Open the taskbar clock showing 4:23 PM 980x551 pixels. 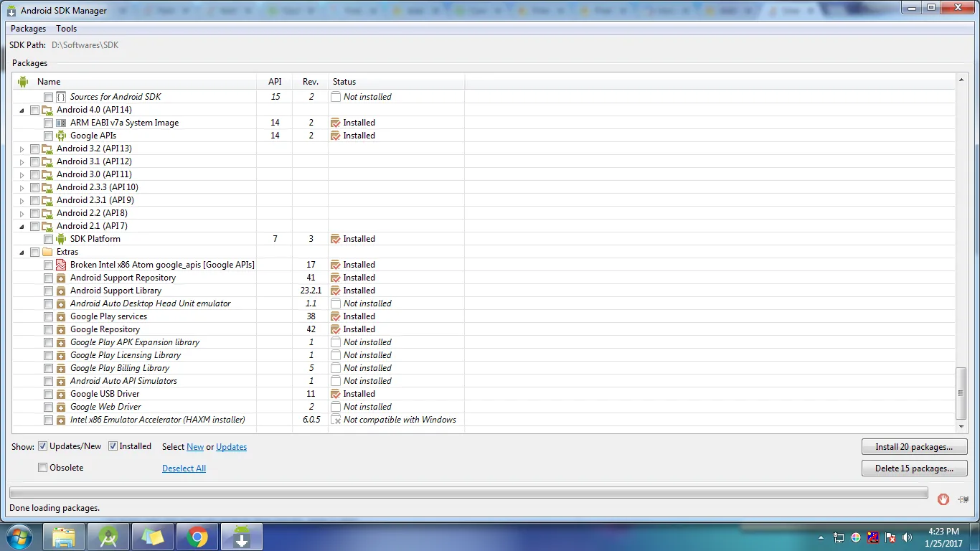point(944,537)
